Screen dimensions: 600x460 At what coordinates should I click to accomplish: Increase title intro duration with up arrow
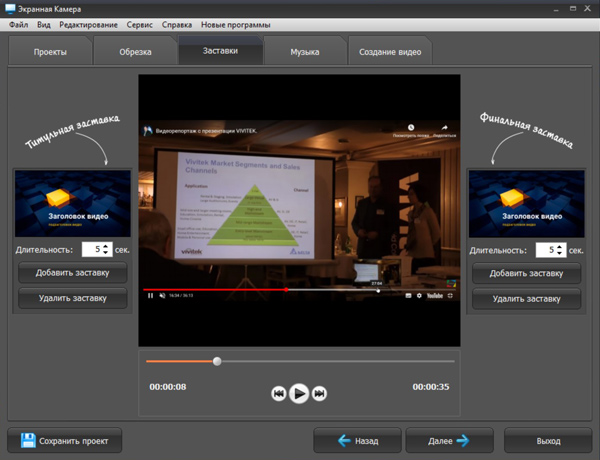pos(106,246)
